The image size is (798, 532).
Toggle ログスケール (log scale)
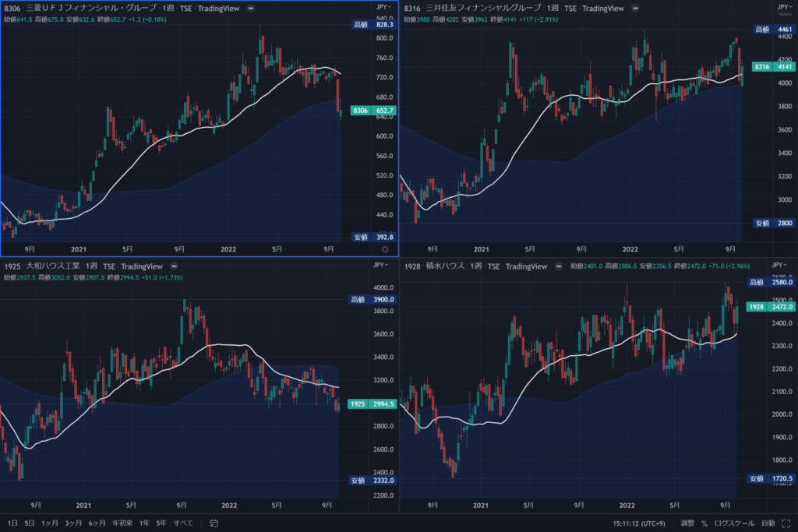(734, 523)
